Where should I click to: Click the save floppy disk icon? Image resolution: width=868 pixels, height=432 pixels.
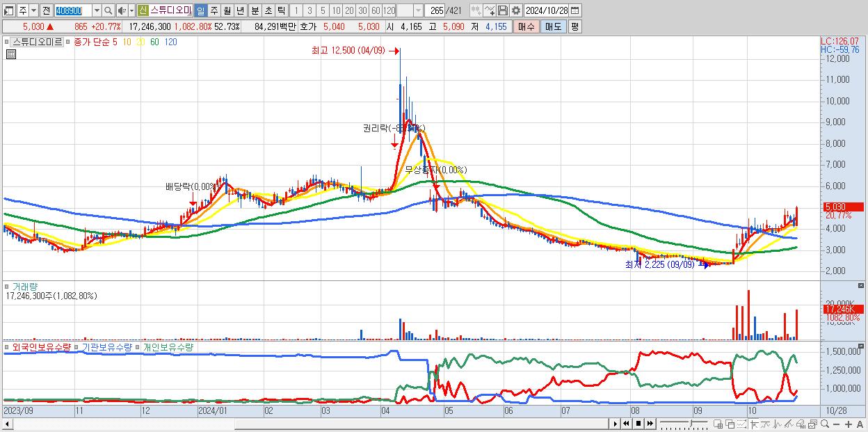pyautogui.click(x=503, y=10)
